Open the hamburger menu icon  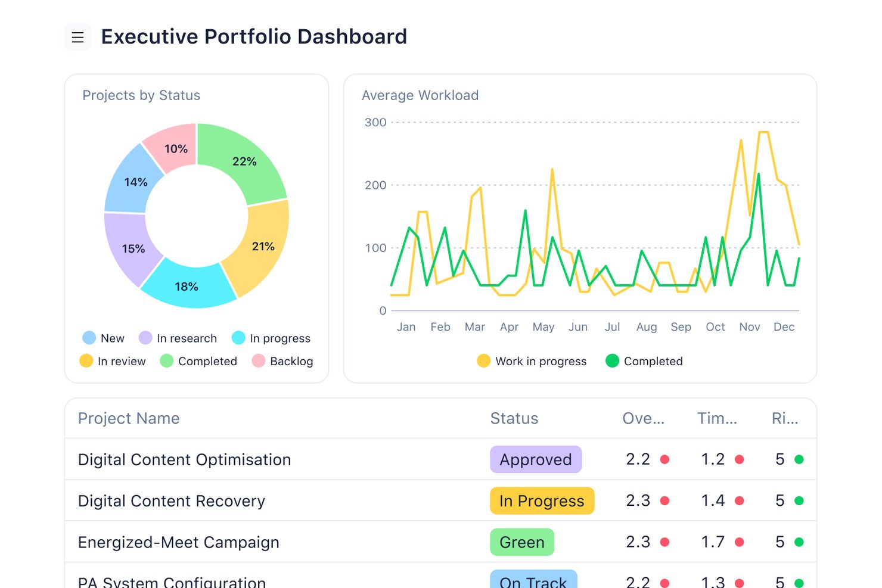(77, 37)
